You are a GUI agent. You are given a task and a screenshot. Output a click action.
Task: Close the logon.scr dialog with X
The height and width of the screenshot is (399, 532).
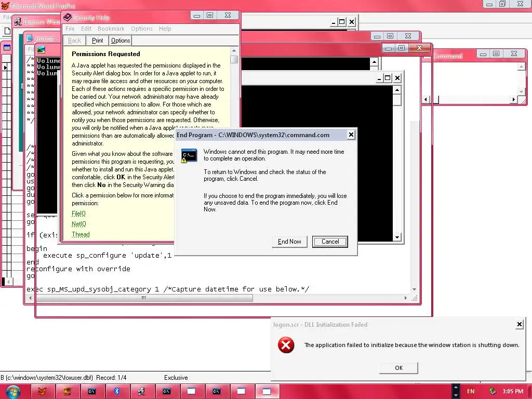click(x=520, y=324)
